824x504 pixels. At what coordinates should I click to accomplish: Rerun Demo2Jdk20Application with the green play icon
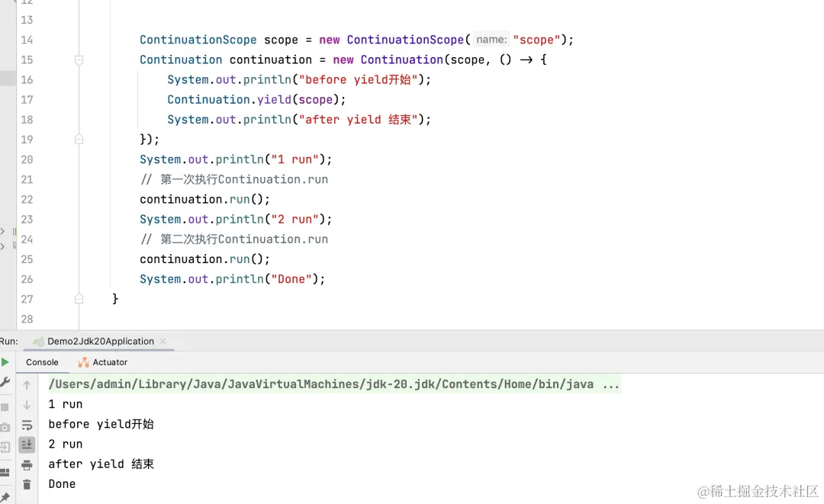tap(5, 362)
